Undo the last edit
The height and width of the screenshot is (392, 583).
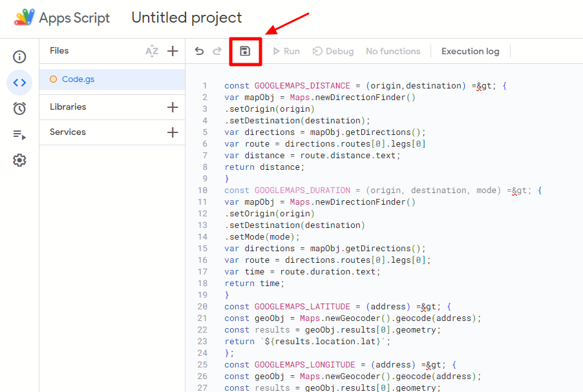(199, 50)
